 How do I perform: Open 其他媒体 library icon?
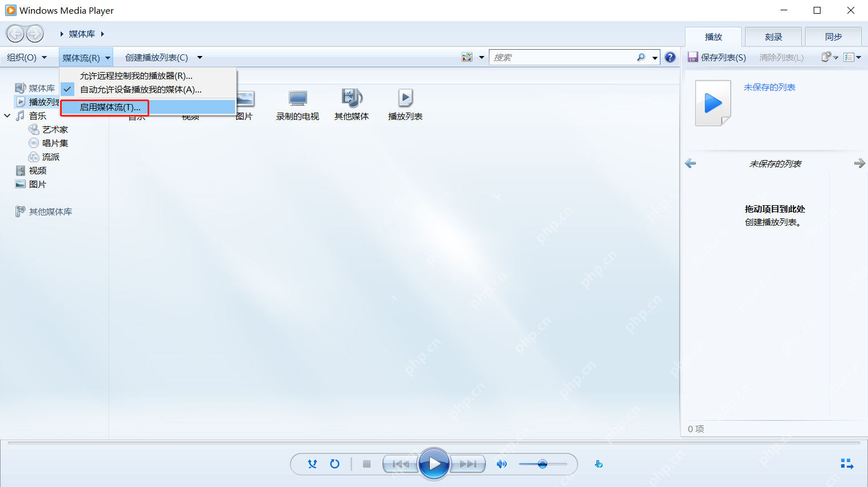[352, 105]
